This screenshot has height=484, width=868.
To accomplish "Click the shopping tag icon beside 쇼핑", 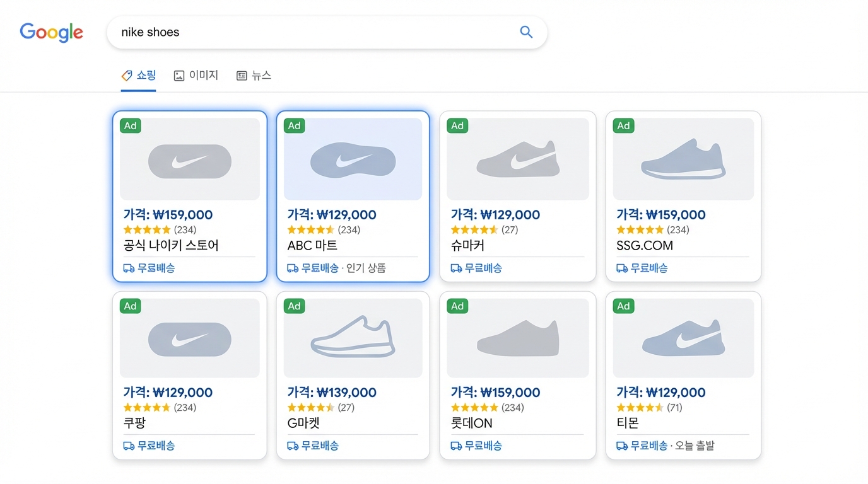I will coord(126,75).
